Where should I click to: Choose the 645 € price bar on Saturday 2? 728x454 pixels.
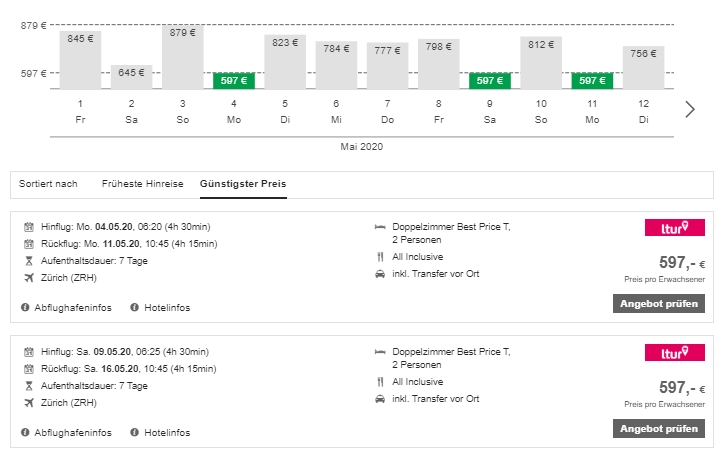[132, 76]
